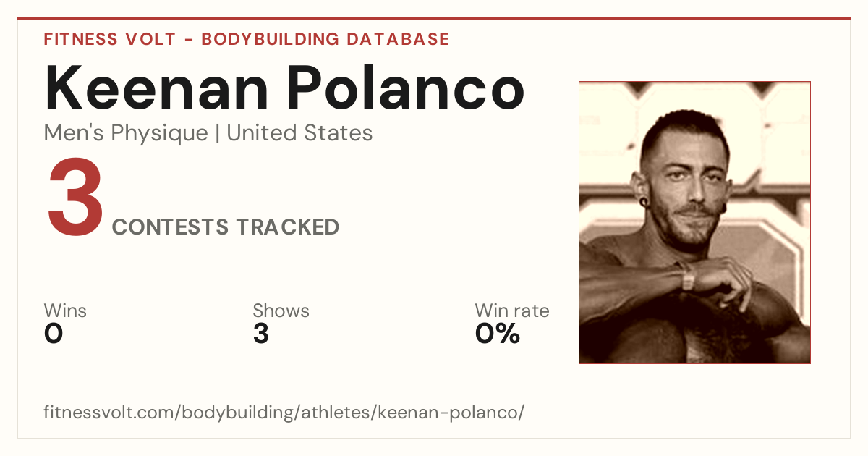Click the Wins value of 0
Image resolution: width=868 pixels, height=456 pixels.
click(x=54, y=334)
